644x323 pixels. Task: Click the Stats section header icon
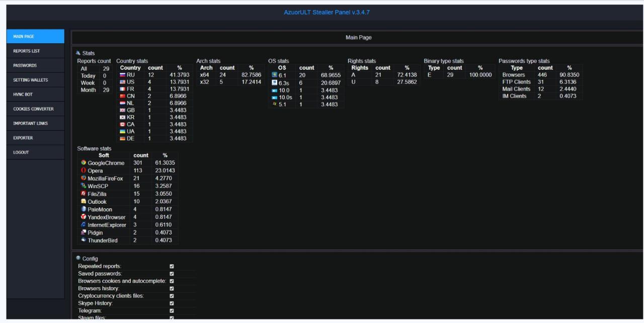[78, 53]
